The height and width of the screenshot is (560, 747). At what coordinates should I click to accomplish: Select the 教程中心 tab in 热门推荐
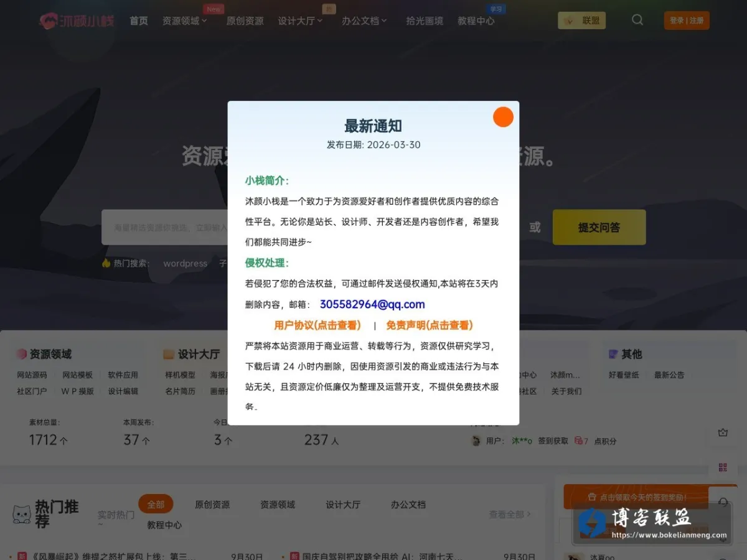point(164,525)
